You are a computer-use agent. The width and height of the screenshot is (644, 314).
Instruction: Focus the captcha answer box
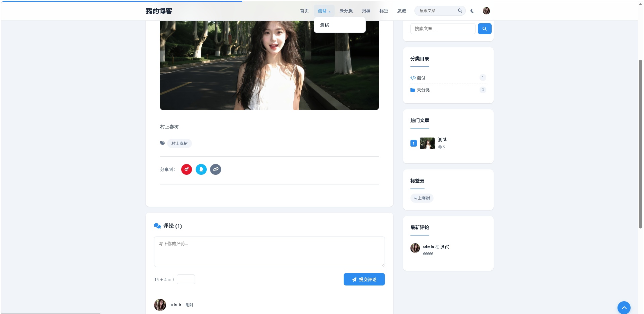pyautogui.click(x=186, y=279)
